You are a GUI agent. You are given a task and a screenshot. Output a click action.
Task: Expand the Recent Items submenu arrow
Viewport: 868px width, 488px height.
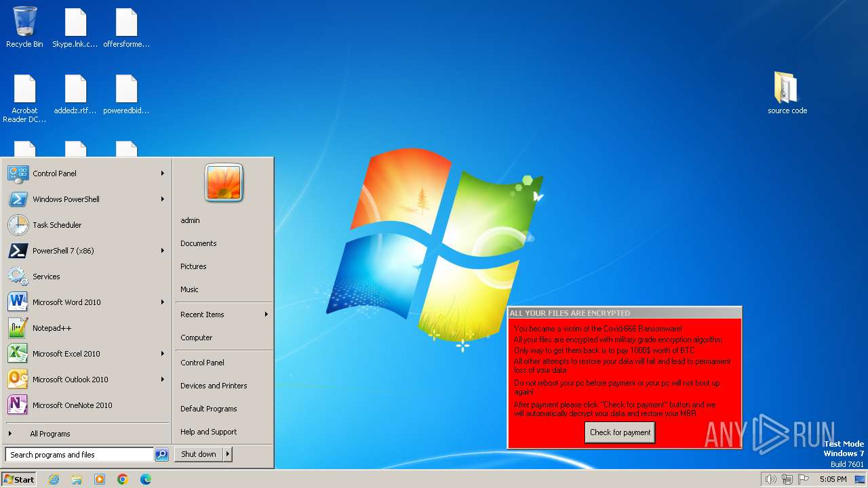(x=267, y=314)
